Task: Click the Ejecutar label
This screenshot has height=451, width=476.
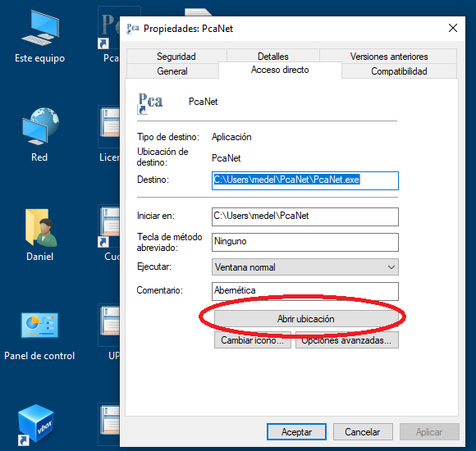Action: point(154,266)
